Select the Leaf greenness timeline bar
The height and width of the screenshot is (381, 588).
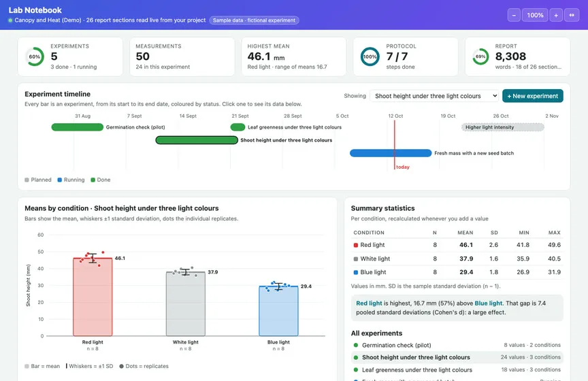[x=238, y=127]
